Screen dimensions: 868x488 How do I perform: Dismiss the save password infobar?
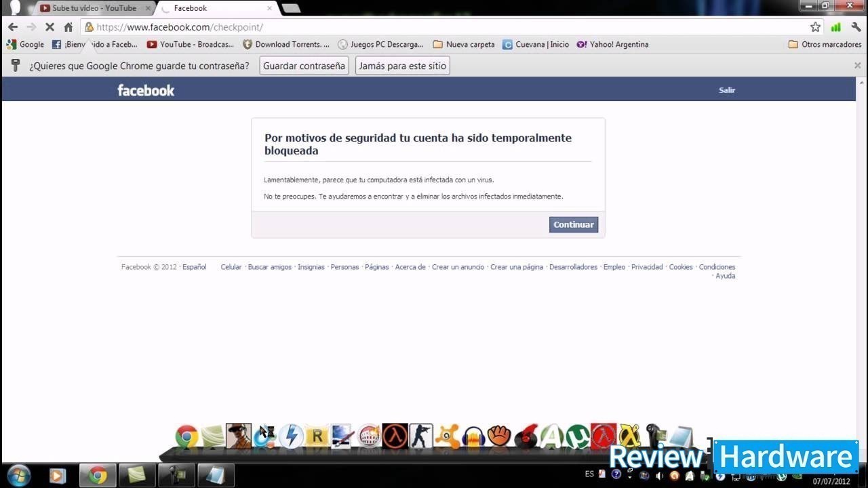pyautogui.click(x=857, y=66)
